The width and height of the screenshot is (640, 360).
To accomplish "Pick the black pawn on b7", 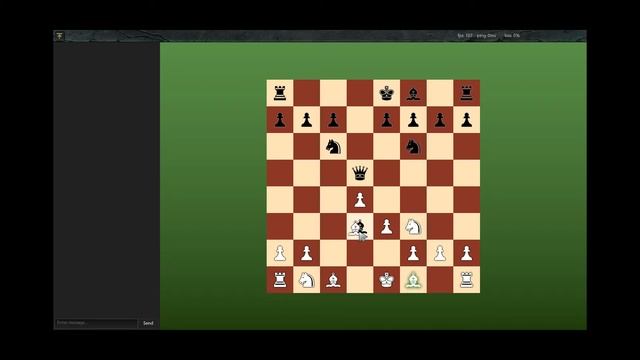I will (x=307, y=120).
